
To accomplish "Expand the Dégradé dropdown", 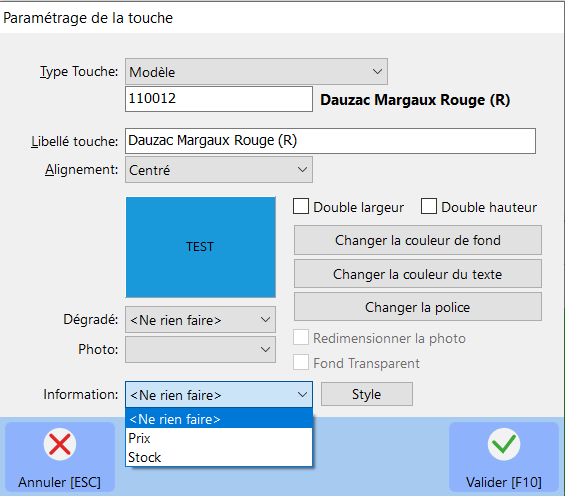I will click(200, 320).
